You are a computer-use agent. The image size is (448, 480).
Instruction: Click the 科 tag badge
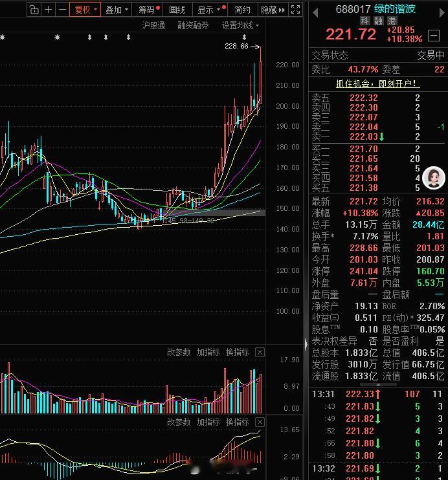364,21
